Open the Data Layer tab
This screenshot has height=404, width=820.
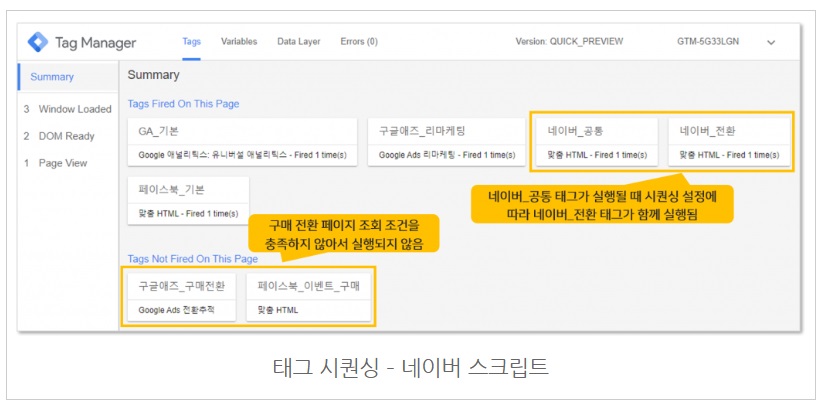(x=299, y=41)
